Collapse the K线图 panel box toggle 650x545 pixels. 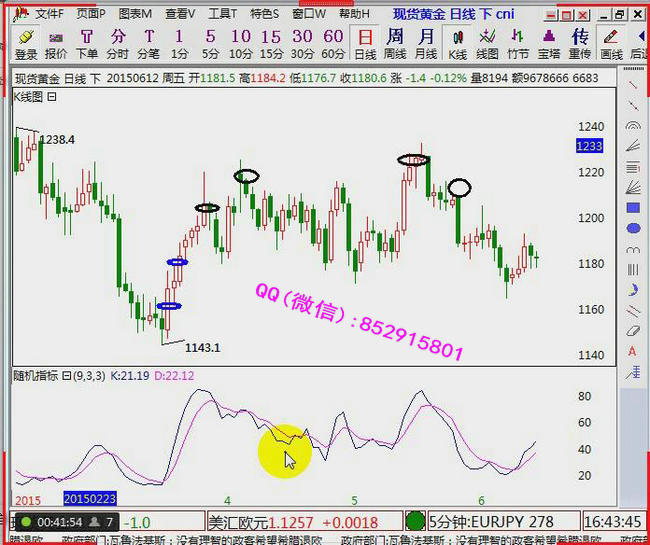52,97
